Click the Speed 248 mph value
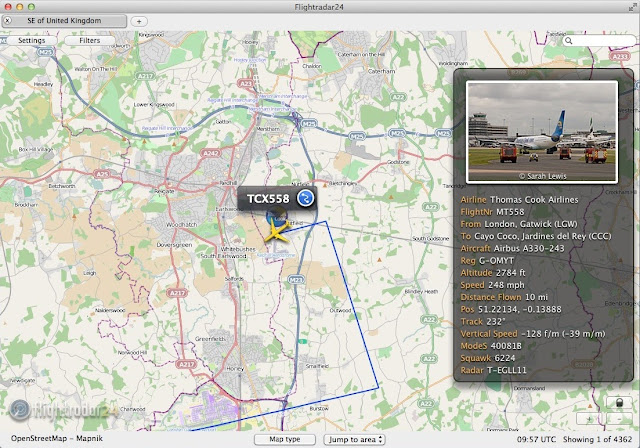The image size is (640, 448). 506,285
